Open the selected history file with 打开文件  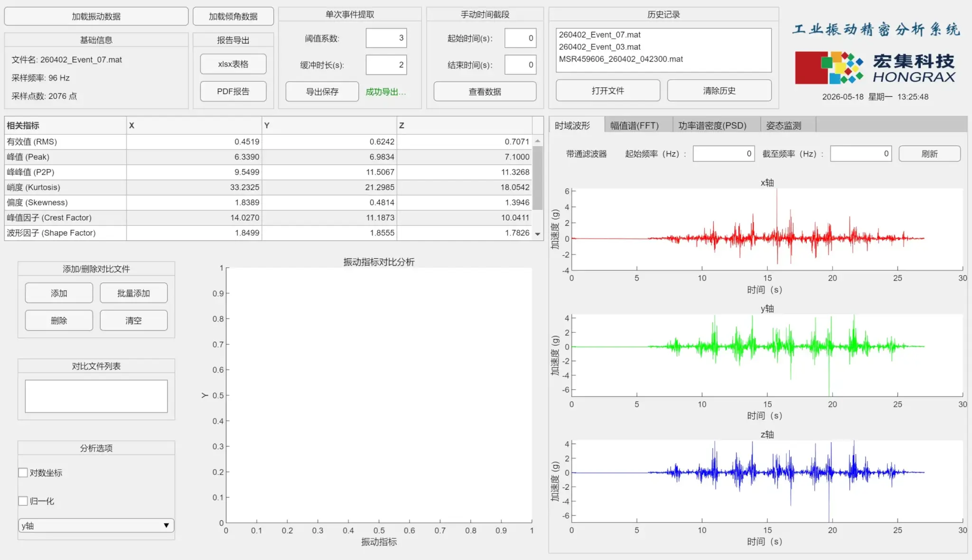click(608, 90)
